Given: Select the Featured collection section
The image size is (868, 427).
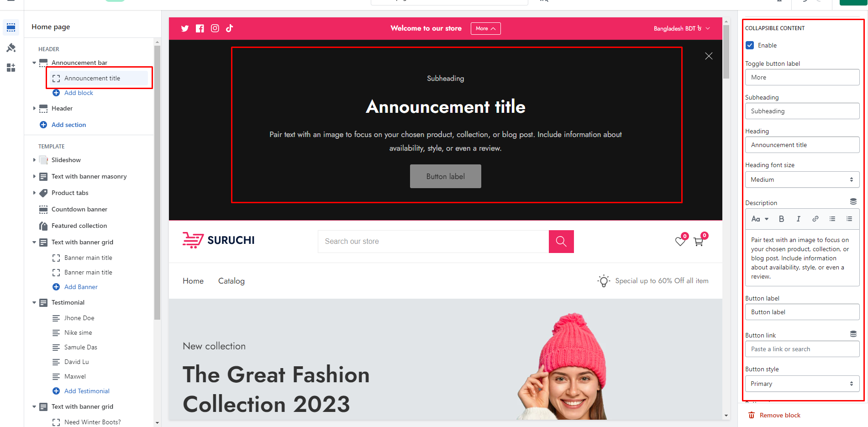Looking at the screenshot, I should point(79,226).
